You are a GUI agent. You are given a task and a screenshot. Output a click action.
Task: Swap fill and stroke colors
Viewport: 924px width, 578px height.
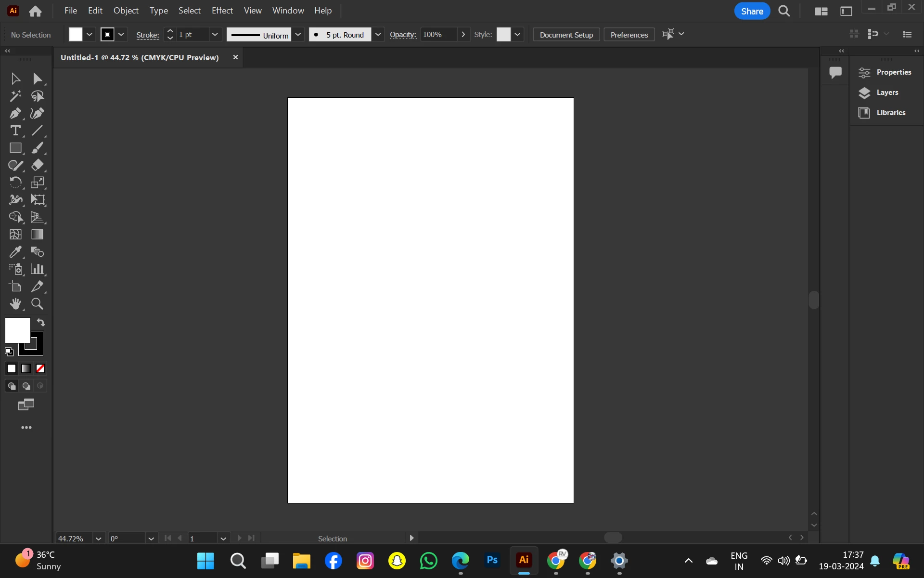pyautogui.click(x=41, y=322)
